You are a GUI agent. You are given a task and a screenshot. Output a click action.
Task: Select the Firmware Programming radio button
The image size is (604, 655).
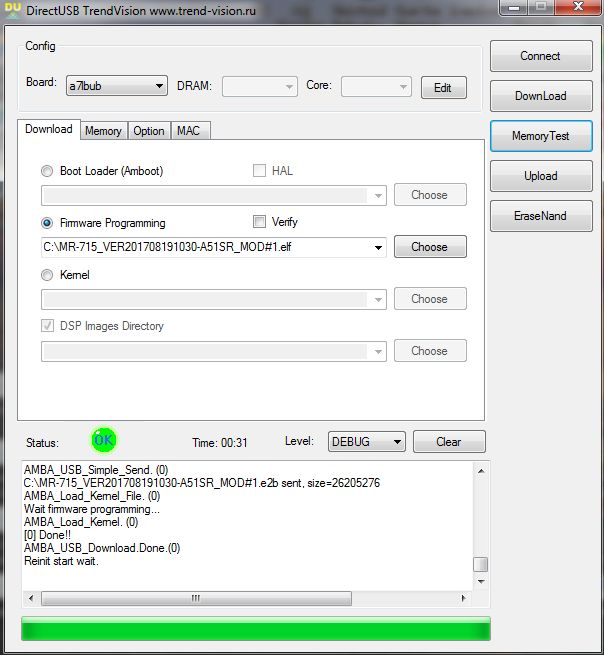(47, 223)
